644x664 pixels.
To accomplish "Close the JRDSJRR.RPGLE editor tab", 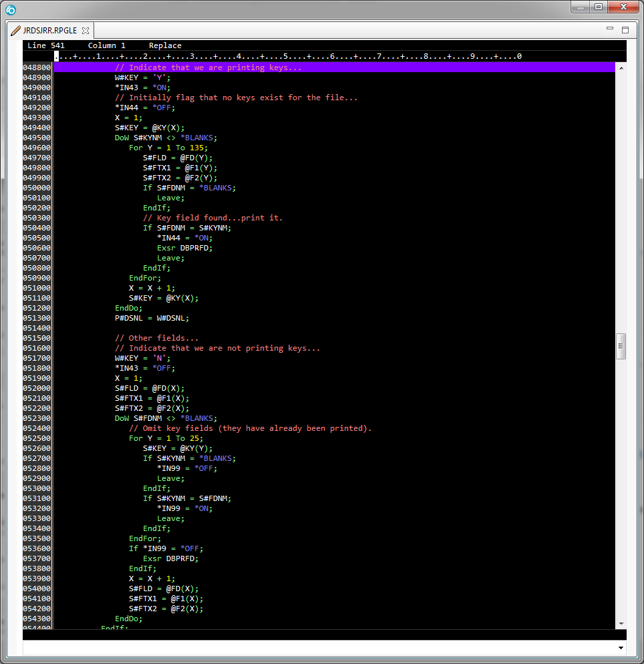I will click(x=86, y=31).
